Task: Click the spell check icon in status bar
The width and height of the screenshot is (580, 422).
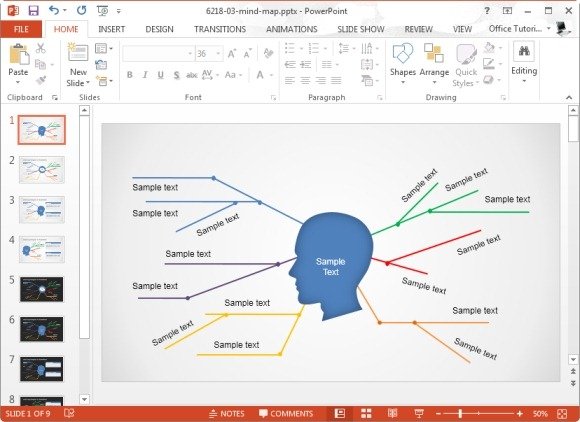Action: (69, 413)
